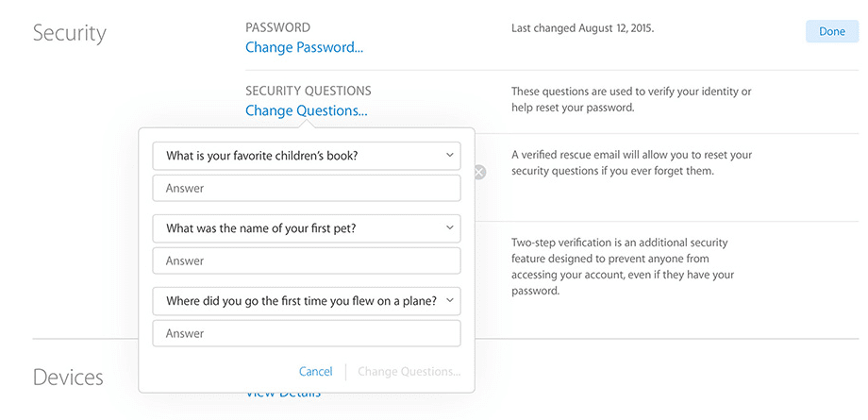Click the gray circular X icon beside popup

click(479, 173)
